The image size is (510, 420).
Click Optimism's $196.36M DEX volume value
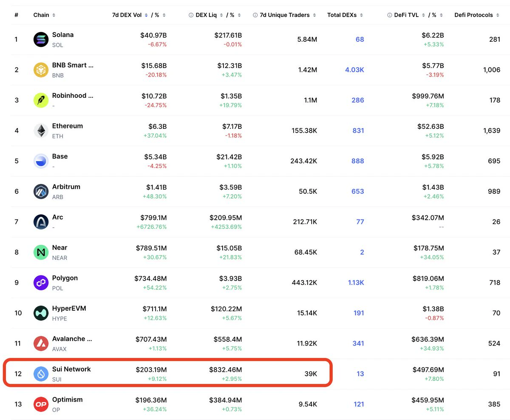tap(151, 400)
